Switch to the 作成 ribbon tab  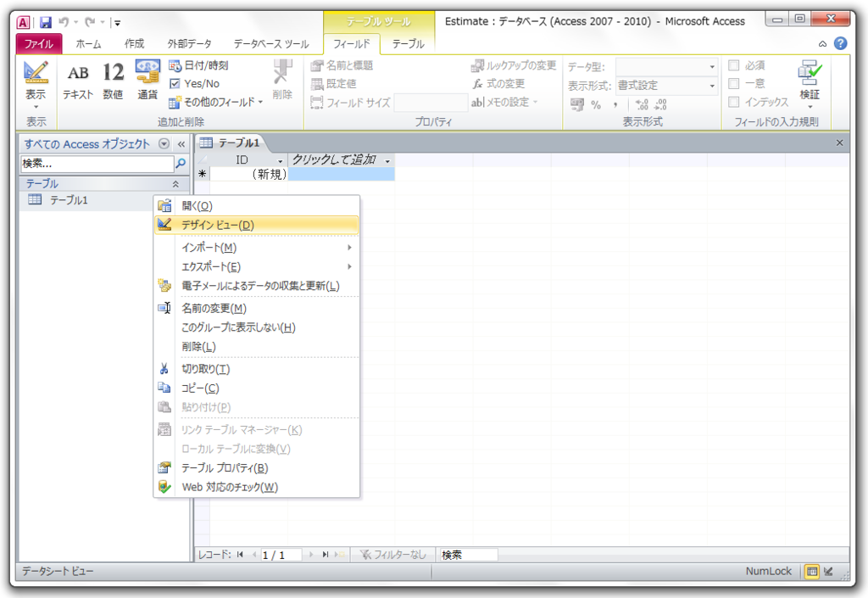pyautogui.click(x=134, y=44)
